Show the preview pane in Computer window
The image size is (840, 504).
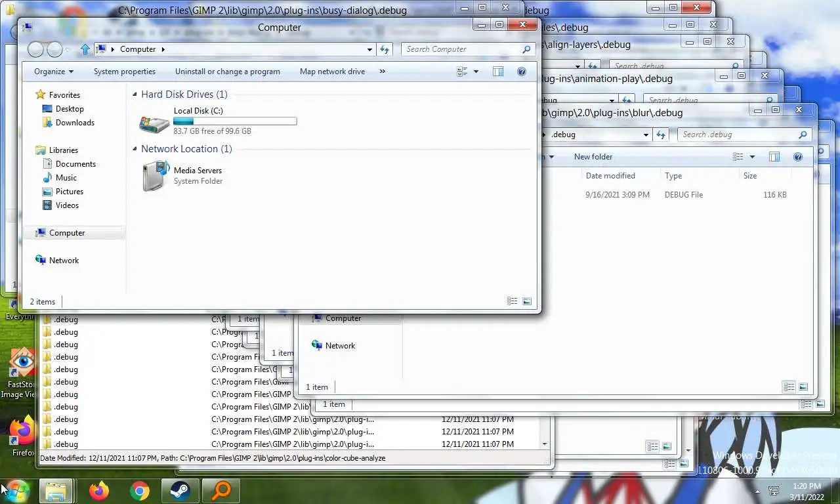pyautogui.click(x=498, y=72)
